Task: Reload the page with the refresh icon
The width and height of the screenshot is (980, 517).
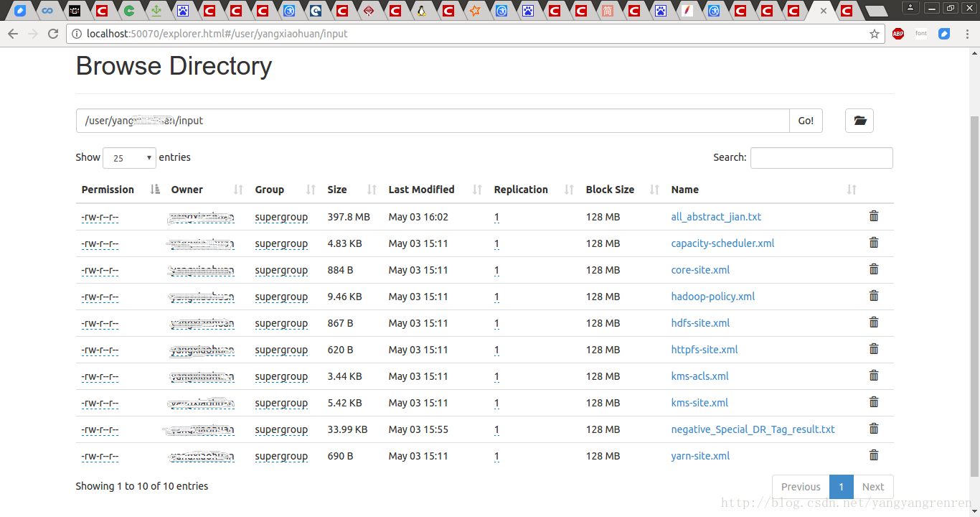Action: [53, 34]
